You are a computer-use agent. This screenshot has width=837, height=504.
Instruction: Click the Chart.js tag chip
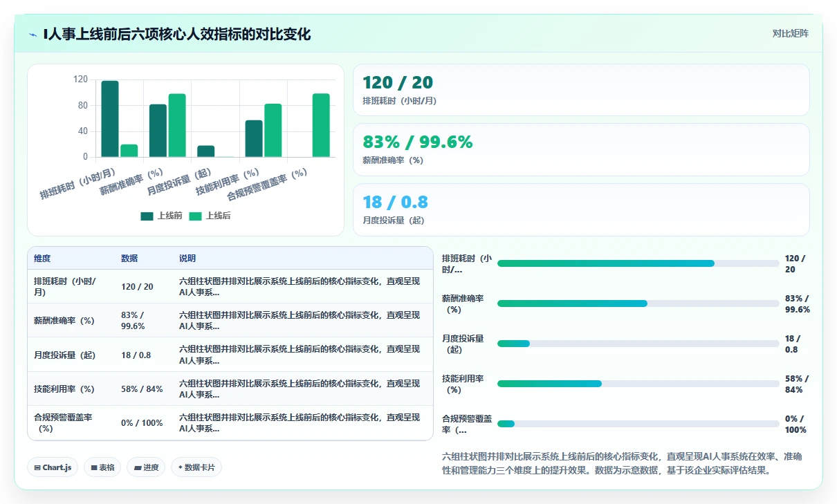point(53,467)
